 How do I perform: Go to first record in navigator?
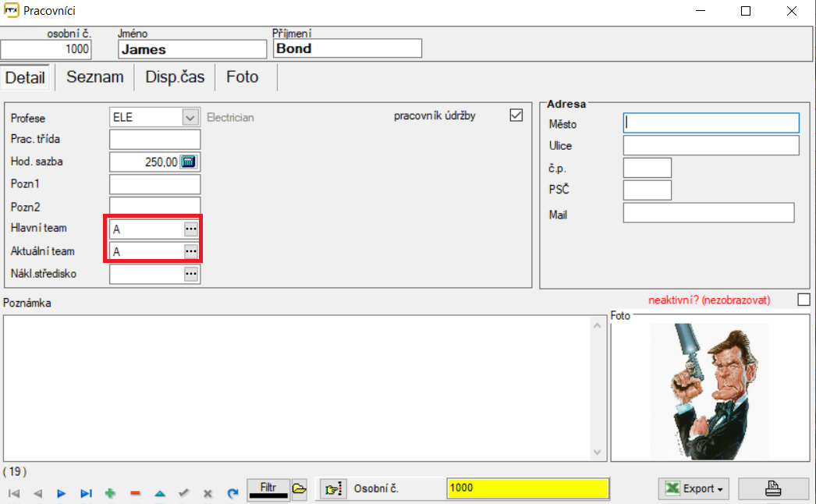14,493
